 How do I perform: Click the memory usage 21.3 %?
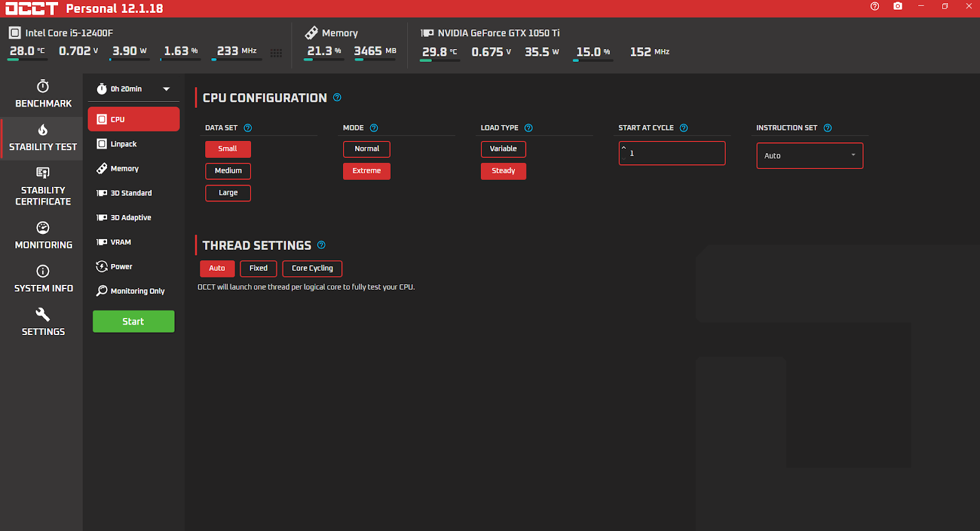[x=324, y=51]
